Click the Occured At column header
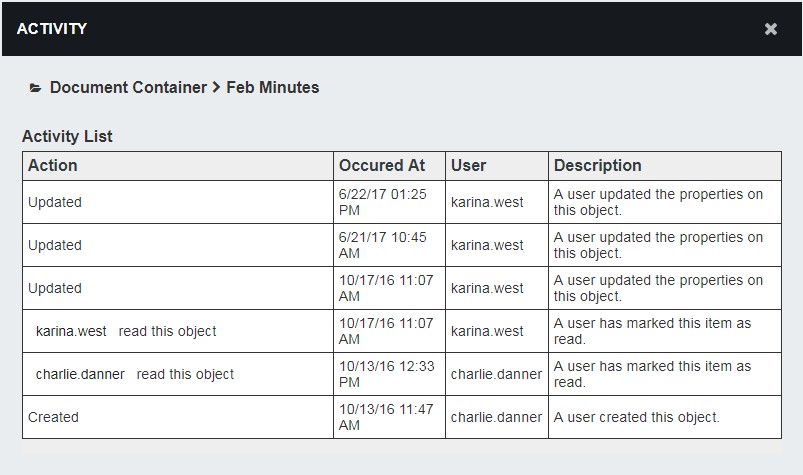803x475 pixels. pyautogui.click(x=382, y=166)
